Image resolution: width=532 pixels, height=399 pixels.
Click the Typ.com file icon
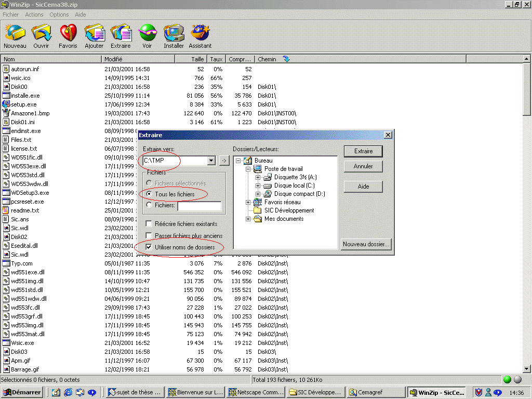[x=6, y=263]
